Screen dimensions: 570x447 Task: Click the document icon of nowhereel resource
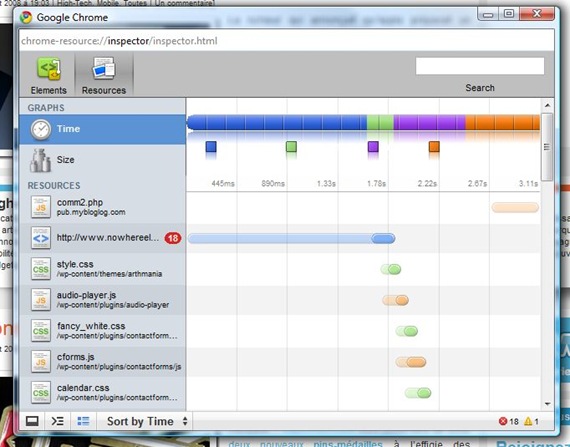(40, 238)
